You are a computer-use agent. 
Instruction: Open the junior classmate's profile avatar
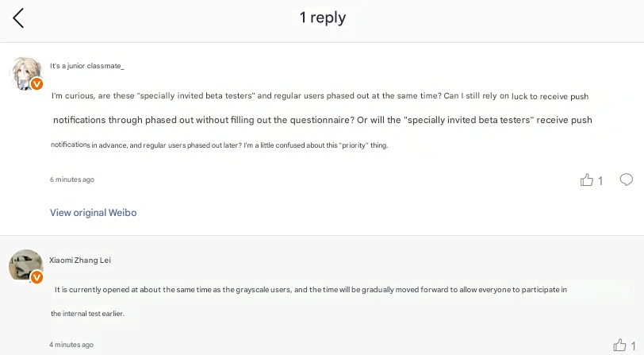25,72
